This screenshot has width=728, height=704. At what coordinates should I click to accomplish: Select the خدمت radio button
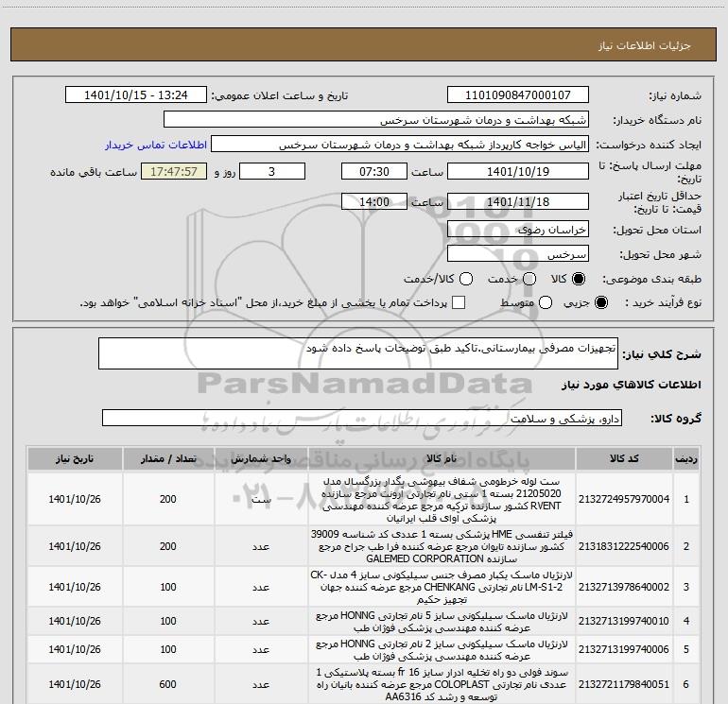click(x=529, y=279)
